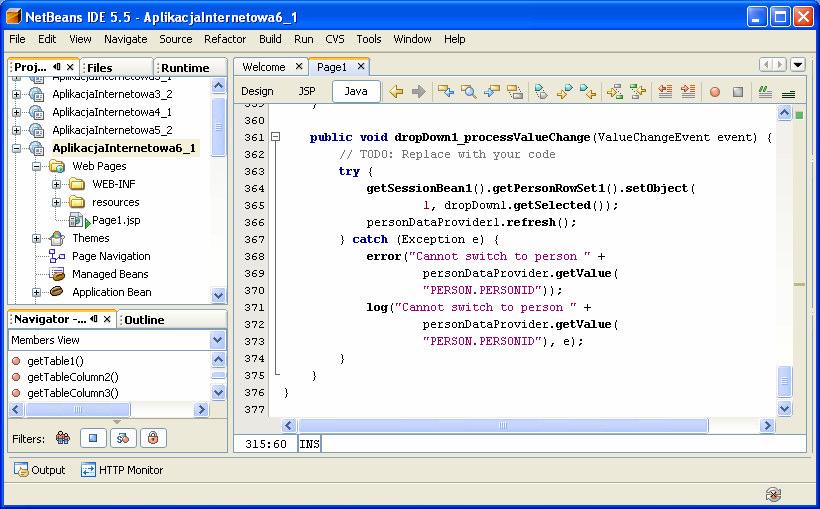Click the editor vertical scrollbar down arrow
Screen dimensions: 820x509
[784, 409]
